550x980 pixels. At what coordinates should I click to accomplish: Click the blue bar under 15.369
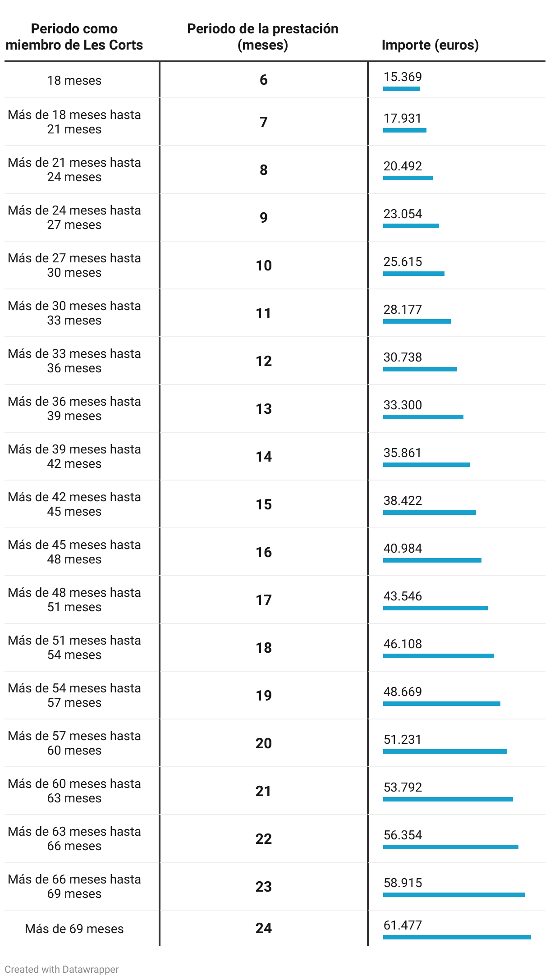pos(402,89)
